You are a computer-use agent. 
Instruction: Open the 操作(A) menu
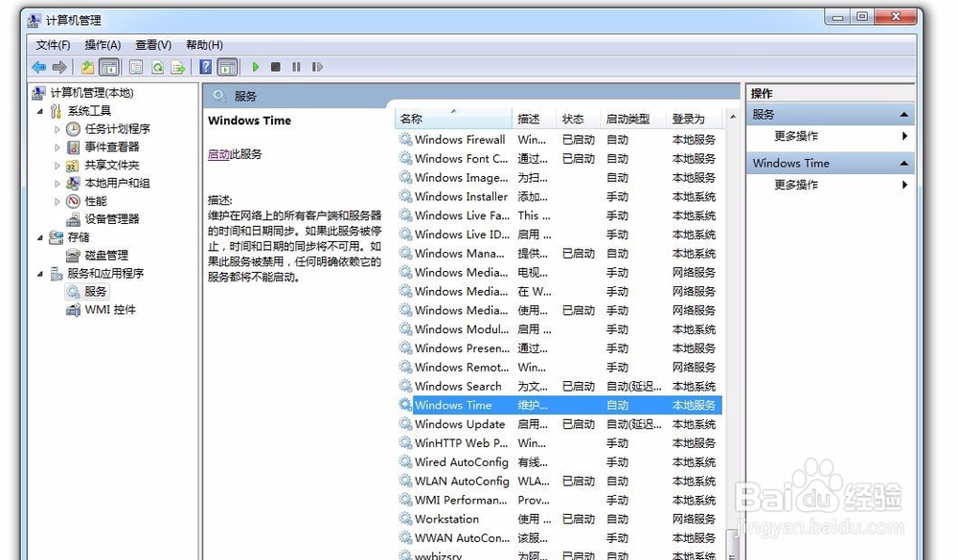point(103,45)
